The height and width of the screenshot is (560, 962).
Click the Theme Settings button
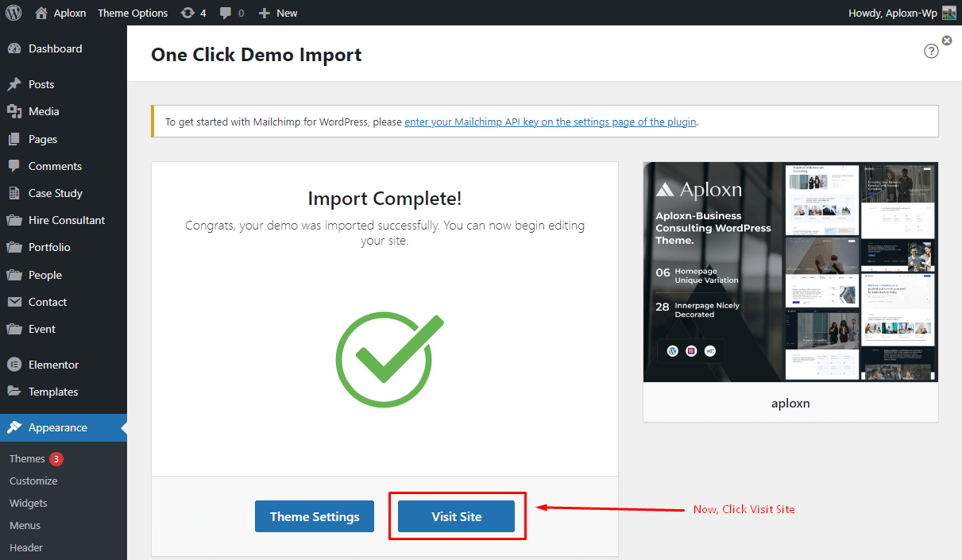click(x=315, y=516)
